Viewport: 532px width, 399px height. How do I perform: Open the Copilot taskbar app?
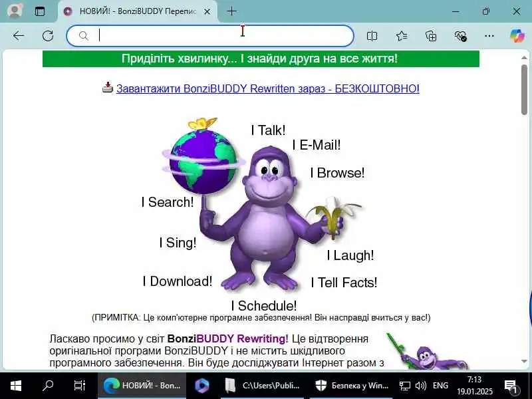point(202,386)
